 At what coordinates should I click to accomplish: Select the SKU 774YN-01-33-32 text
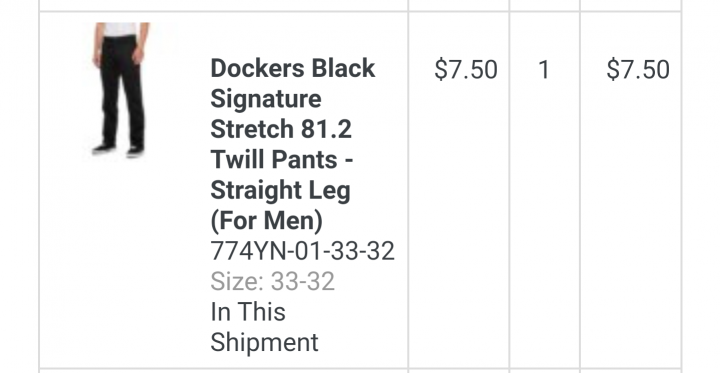coord(302,251)
